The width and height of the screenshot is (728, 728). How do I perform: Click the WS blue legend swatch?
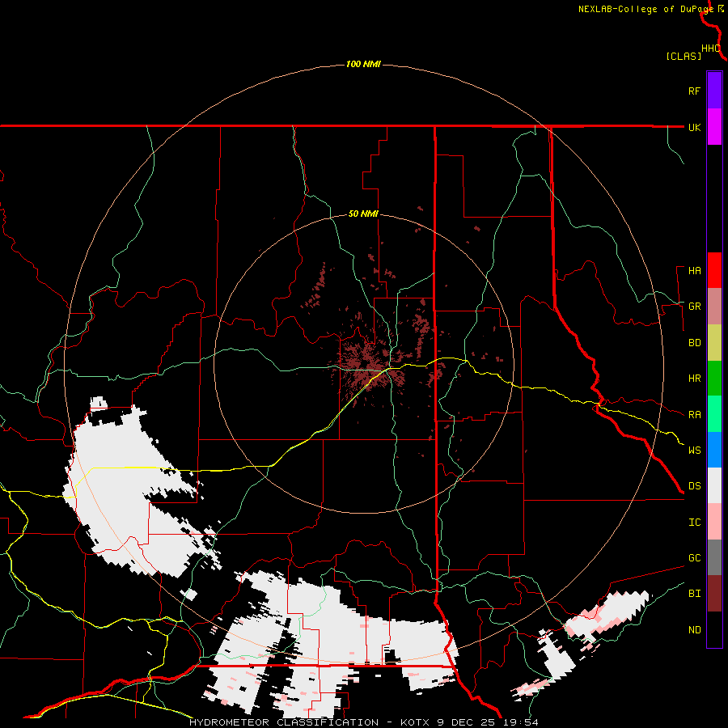[x=714, y=450]
